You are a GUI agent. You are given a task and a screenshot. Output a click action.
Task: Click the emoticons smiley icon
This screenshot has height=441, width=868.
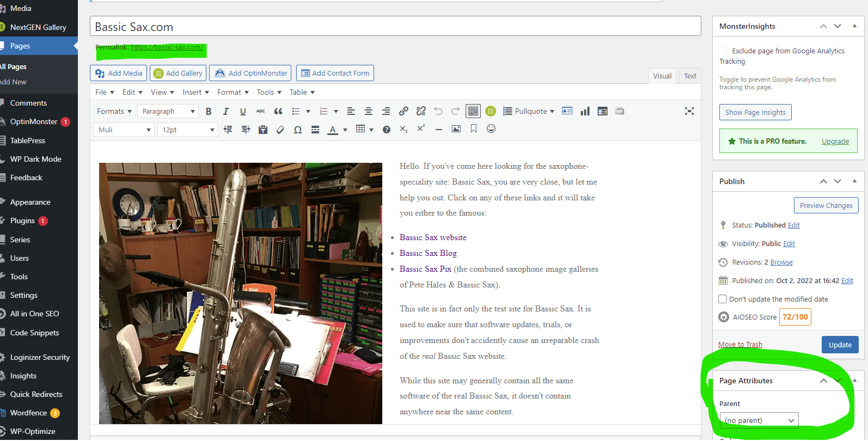[491, 129]
